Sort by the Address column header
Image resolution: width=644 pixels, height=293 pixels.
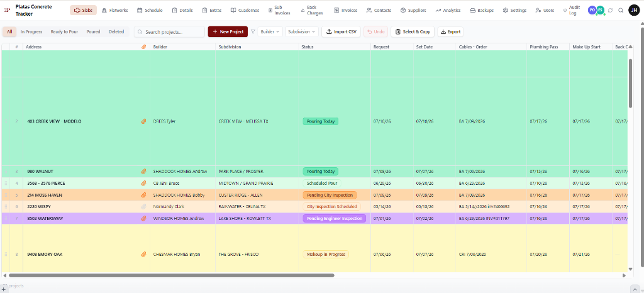point(34,47)
